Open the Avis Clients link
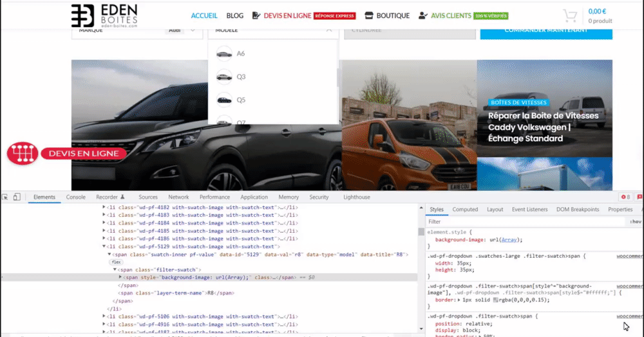The image size is (644, 337). coord(451,15)
